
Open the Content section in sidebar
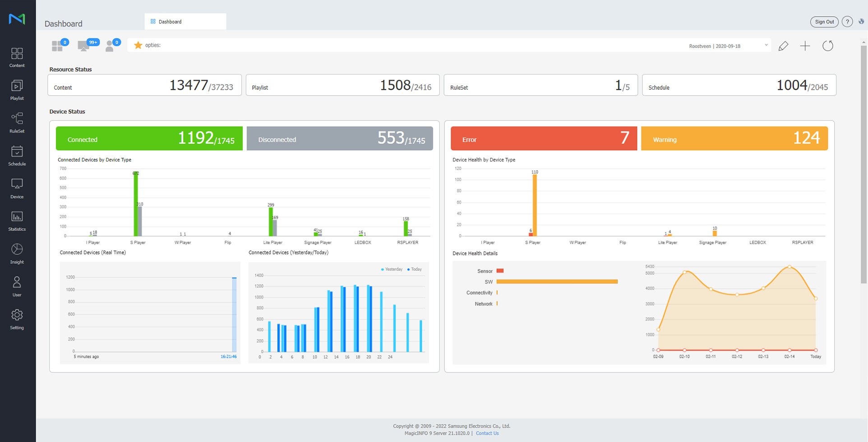tap(17, 57)
